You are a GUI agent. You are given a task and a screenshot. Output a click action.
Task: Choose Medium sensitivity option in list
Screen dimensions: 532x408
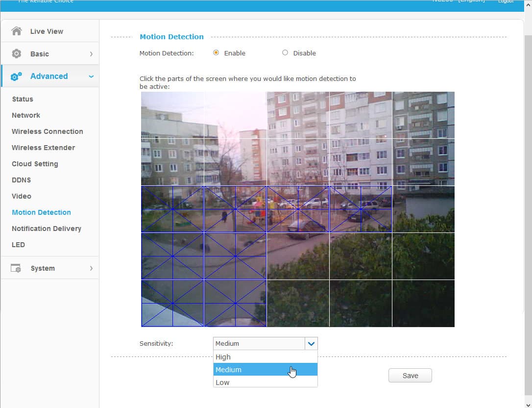[x=266, y=369]
